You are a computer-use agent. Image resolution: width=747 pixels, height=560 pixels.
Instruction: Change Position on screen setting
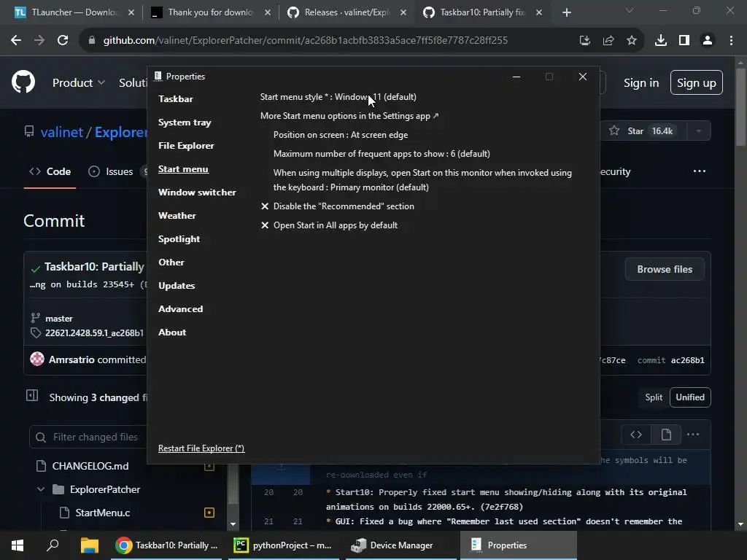pos(340,135)
